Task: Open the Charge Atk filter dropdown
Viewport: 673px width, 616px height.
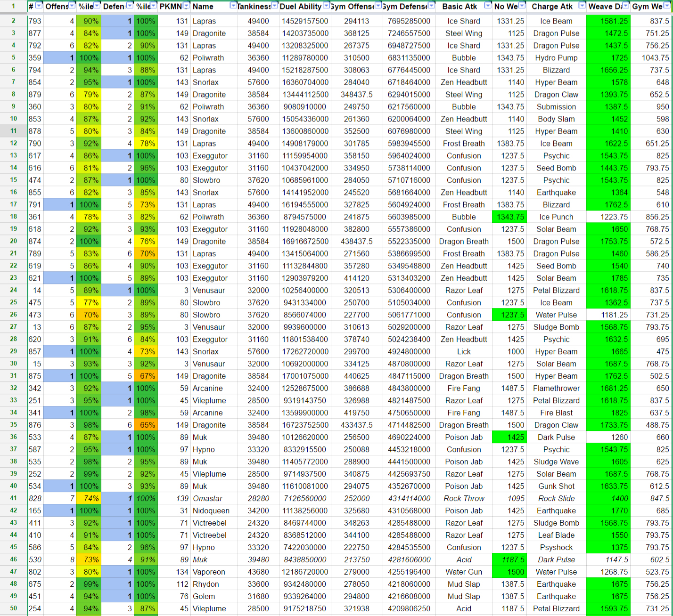Action: click(x=582, y=6)
